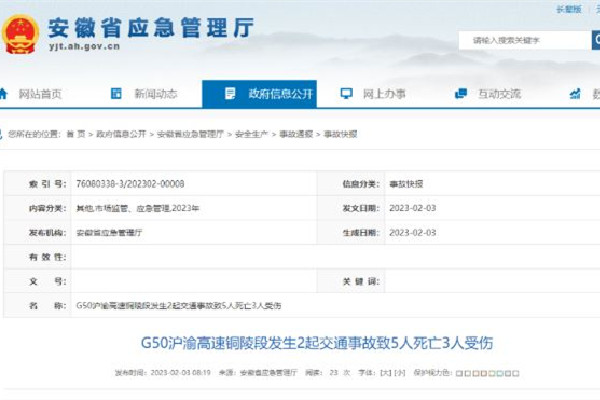Open 安徽省应急管理厅 breadcrumb link
Screen dimensions: 600x400
tap(190, 133)
